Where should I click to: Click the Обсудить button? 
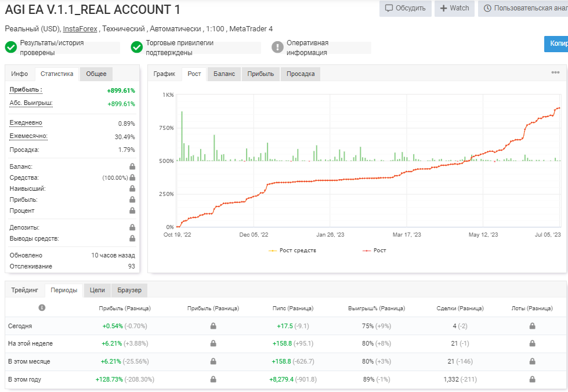[406, 8]
